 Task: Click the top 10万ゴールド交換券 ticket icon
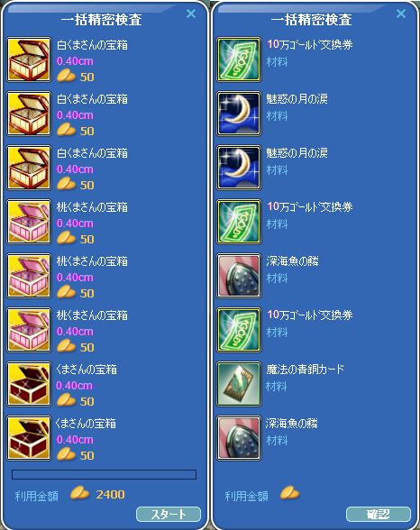point(239,59)
